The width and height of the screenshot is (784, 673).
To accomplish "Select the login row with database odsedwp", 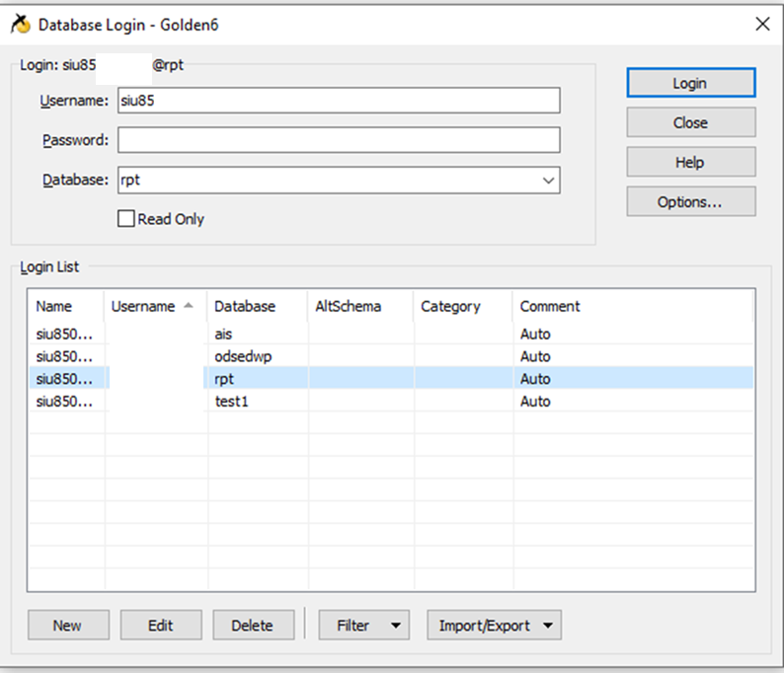I will point(391,356).
